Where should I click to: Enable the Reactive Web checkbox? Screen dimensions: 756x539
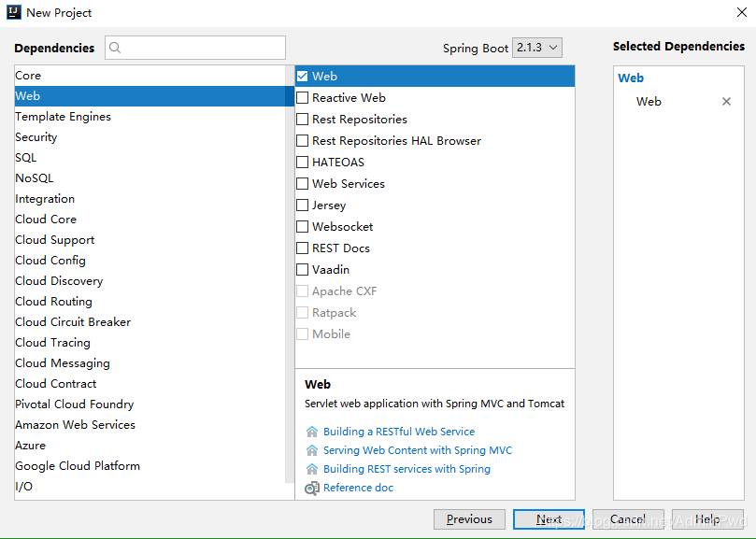click(x=302, y=98)
